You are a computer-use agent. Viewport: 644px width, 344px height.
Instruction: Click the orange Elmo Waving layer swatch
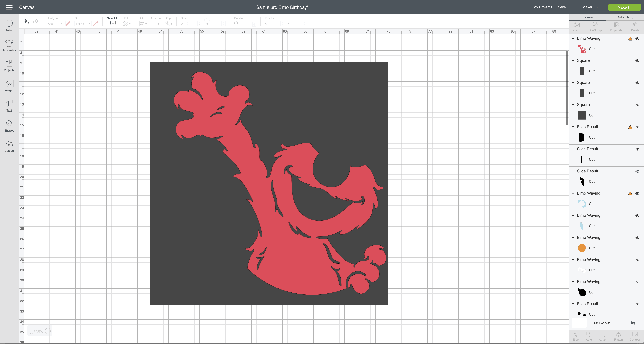tap(581, 248)
